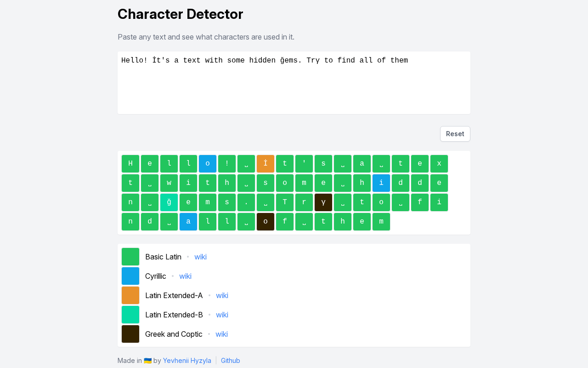Select the orange İ character tile

(266, 164)
